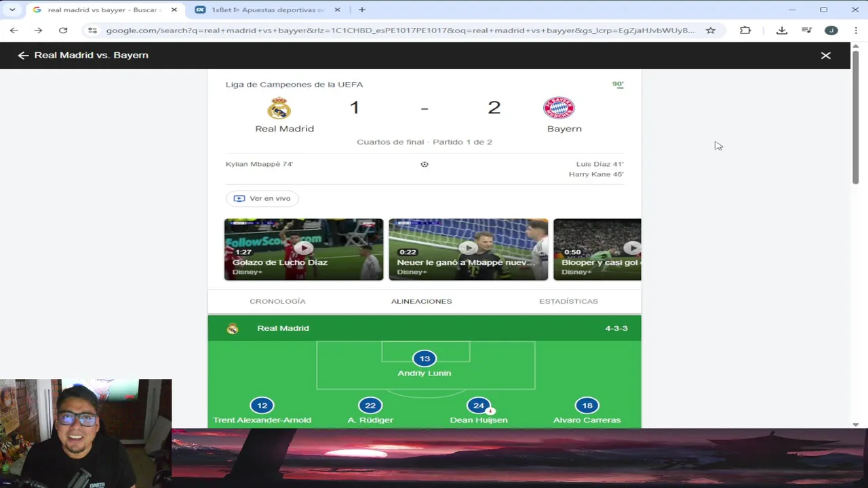This screenshot has height=488, width=868.
Task: Open the ESTADÍSTICAS tab
Action: click(568, 302)
